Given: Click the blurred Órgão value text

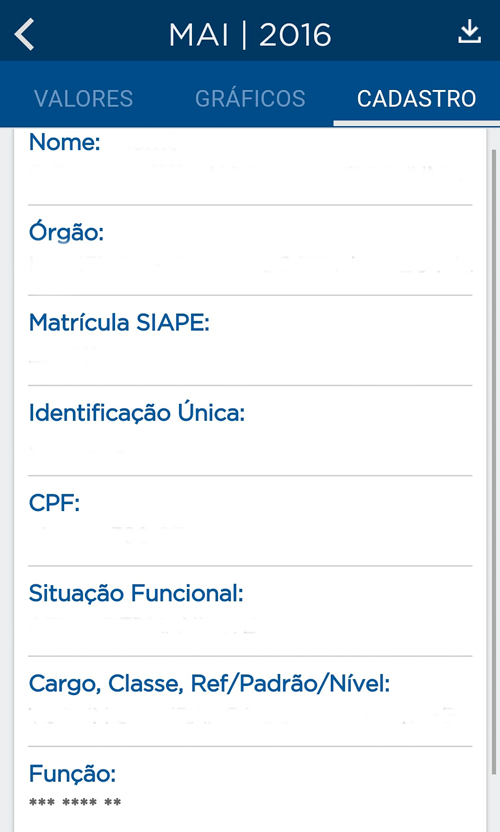Looking at the screenshot, I should [x=250, y=264].
